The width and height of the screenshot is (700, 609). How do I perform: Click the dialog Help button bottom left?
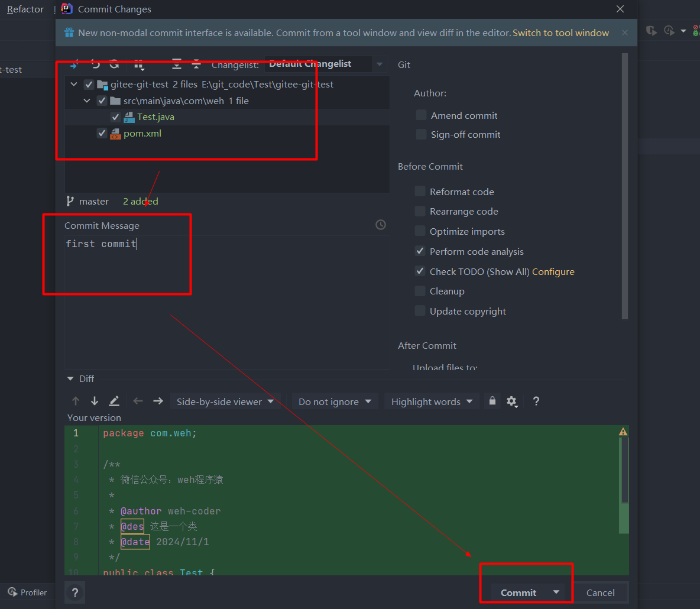point(75,592)
